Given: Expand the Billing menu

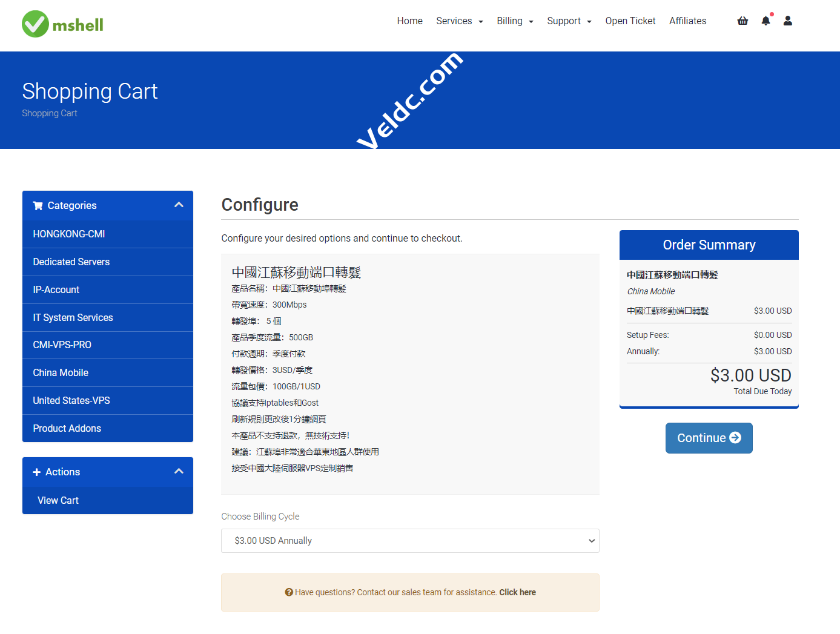Looking at the screenshot, I should pyautogui.click(x=515, y=21).
